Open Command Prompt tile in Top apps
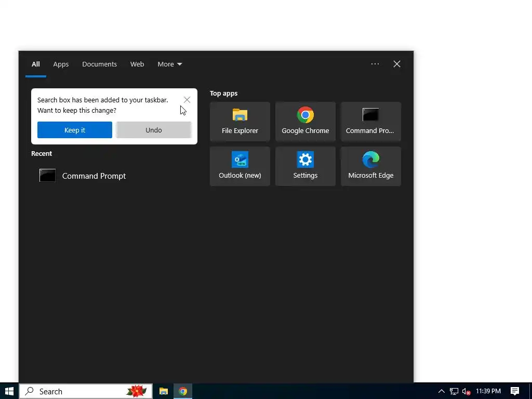The height and width of the screenshot is (399, 532). [371, 122]
